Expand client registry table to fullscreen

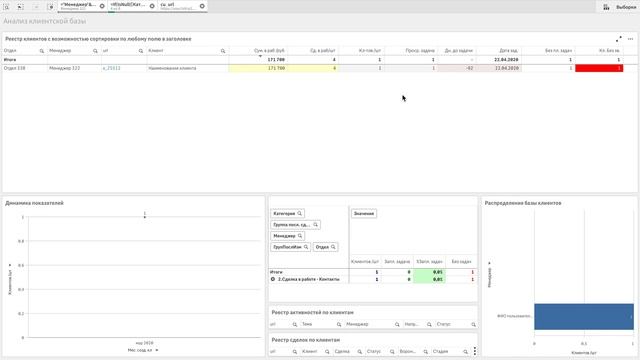pos(619,39)
